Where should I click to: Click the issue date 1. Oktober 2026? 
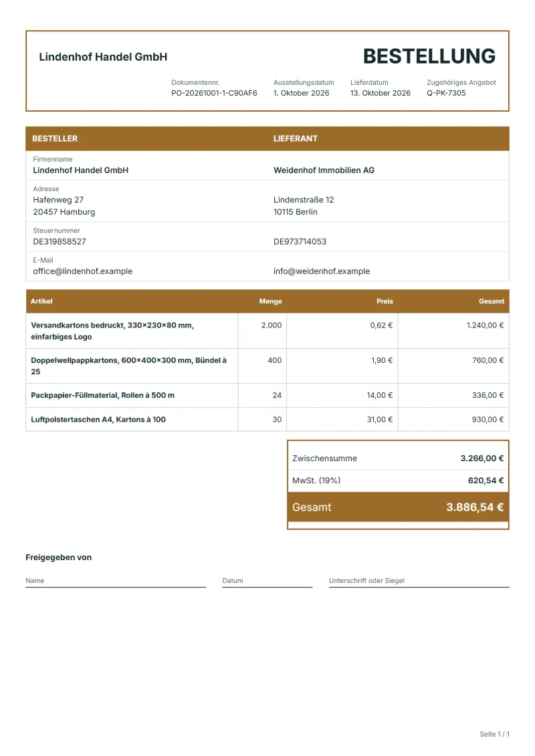point(301,93)
